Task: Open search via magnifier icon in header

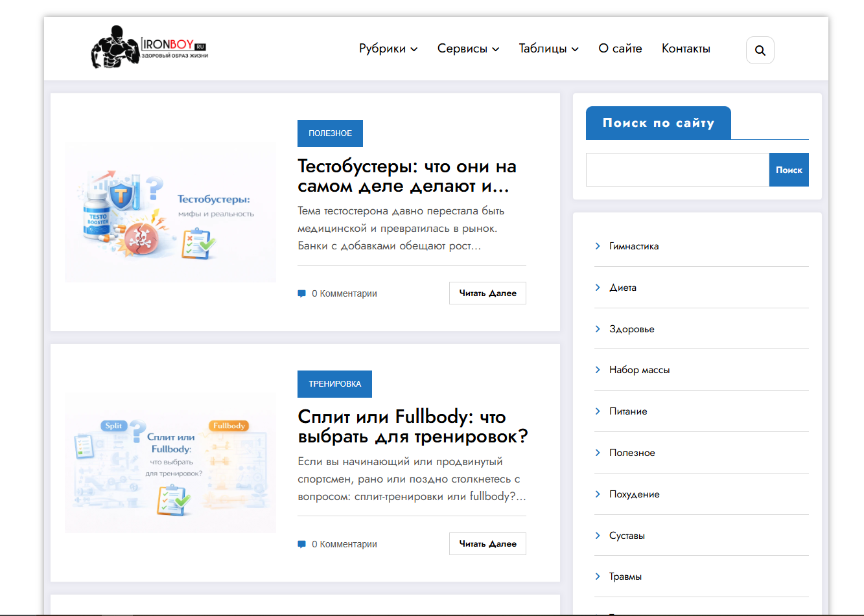Action: 760,51
